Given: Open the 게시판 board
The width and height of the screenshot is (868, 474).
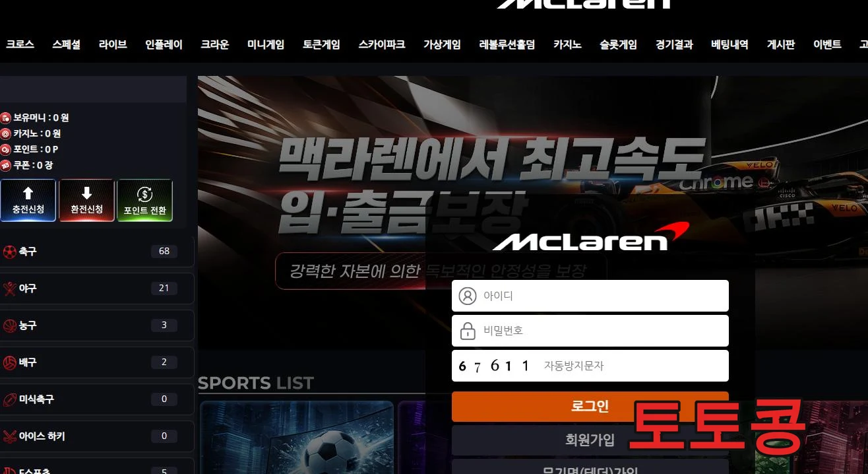Looking at the screenshot, I should (x=781, y=45).
